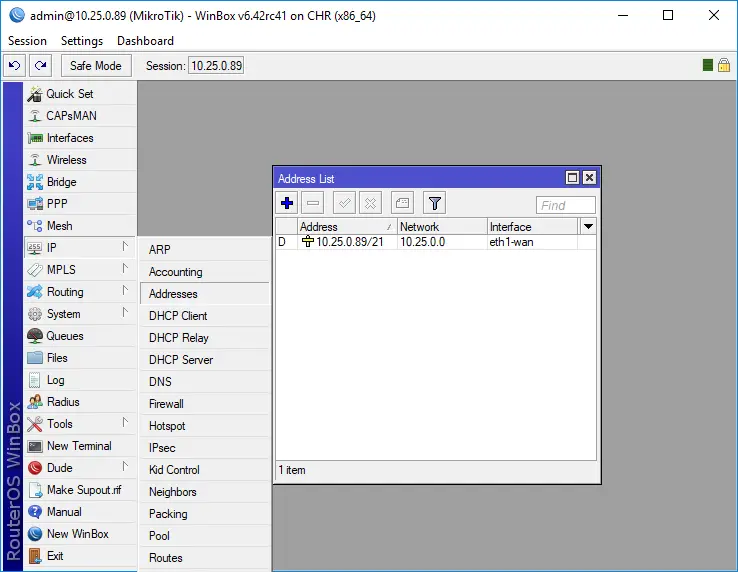Image resolution: width=738 pixels, height=572 pixels.
Task: Click the yellow padlock secure session icon
Action: (x=724, y=65)
